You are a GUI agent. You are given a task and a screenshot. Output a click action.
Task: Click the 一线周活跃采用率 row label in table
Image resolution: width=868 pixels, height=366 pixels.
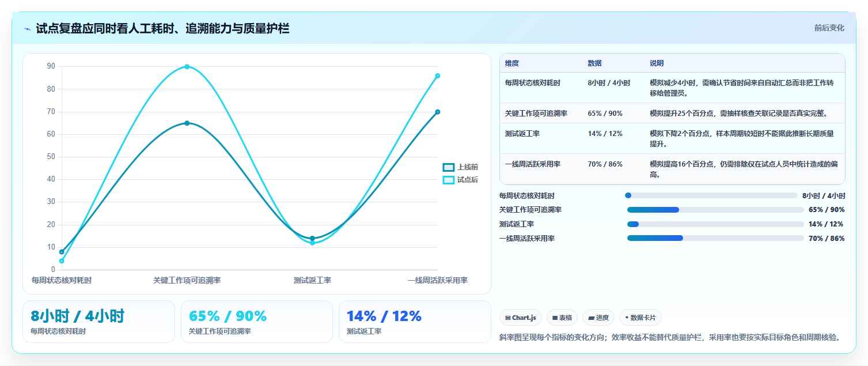[533, 164]
